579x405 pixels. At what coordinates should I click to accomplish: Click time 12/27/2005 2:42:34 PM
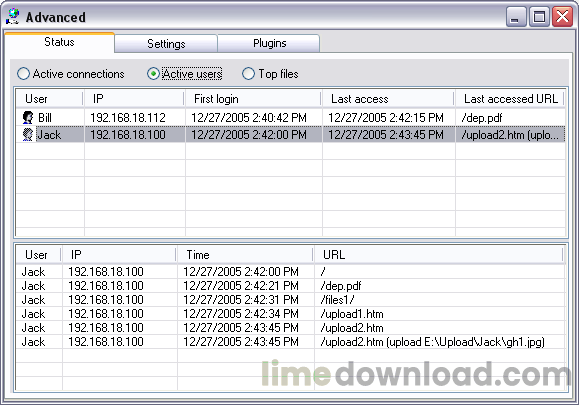point(241,314)
